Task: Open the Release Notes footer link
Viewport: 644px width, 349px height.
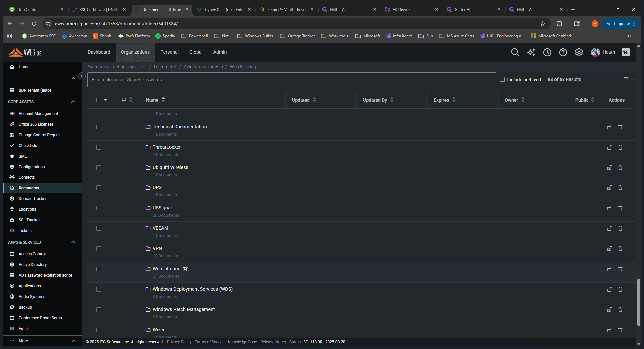Action: pos(273,342)
